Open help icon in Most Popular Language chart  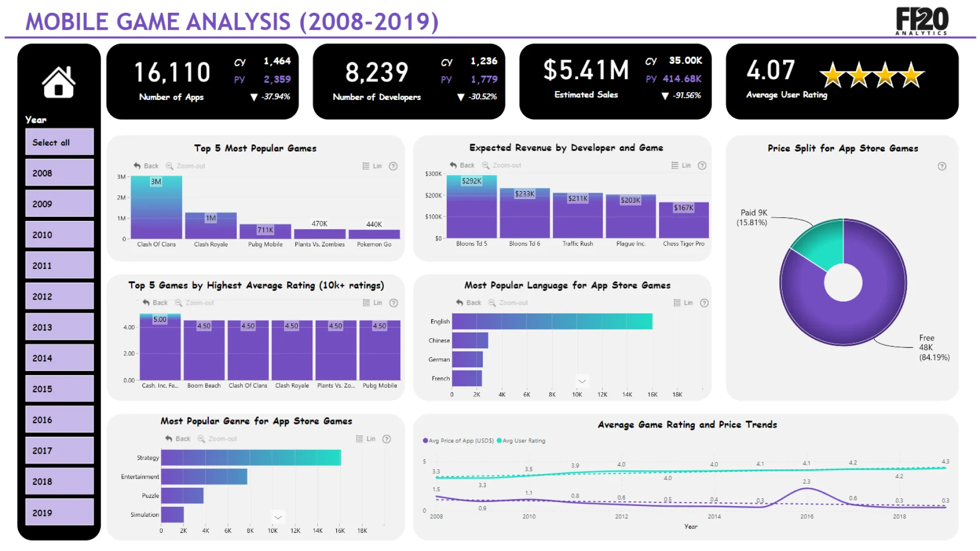(704, 303)
